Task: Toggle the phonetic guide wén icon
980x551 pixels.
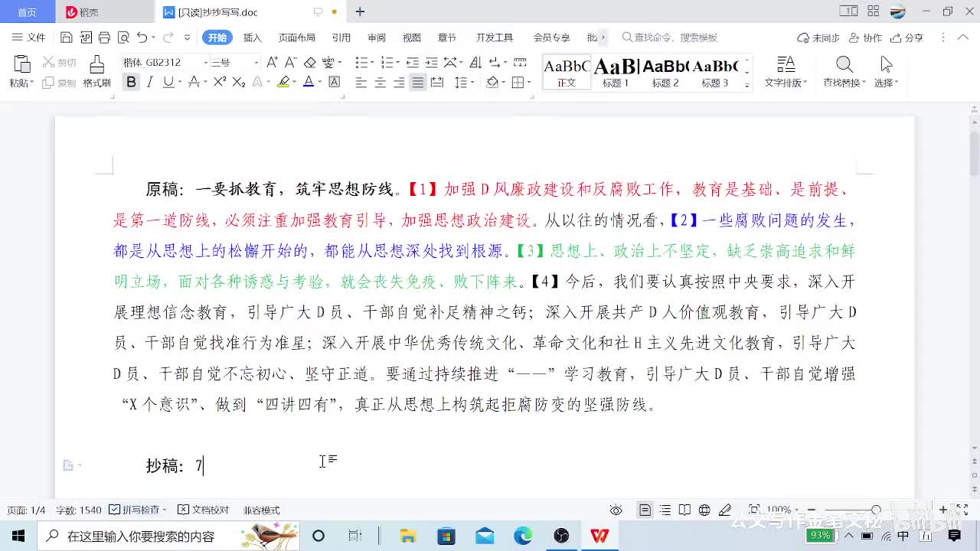Action: 328,63
